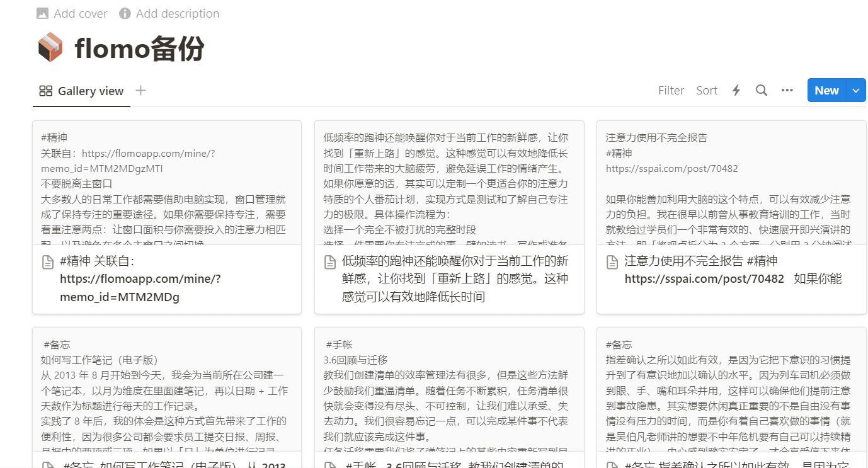
Task: Open the Filter menu
Action: pos(671,91)
